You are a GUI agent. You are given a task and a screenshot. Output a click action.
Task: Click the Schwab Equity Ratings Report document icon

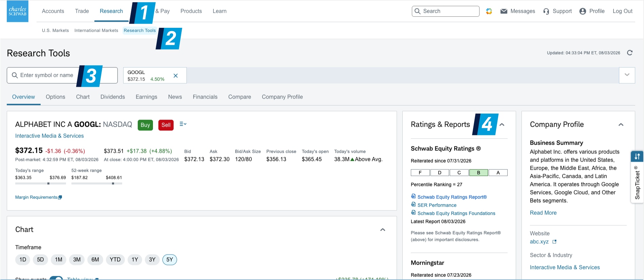tap(413, 196)
